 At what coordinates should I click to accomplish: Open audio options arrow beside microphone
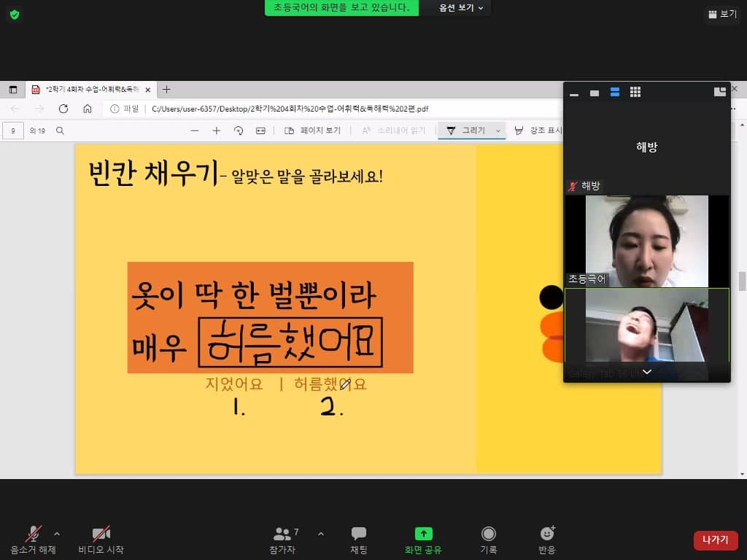point(57,534)
